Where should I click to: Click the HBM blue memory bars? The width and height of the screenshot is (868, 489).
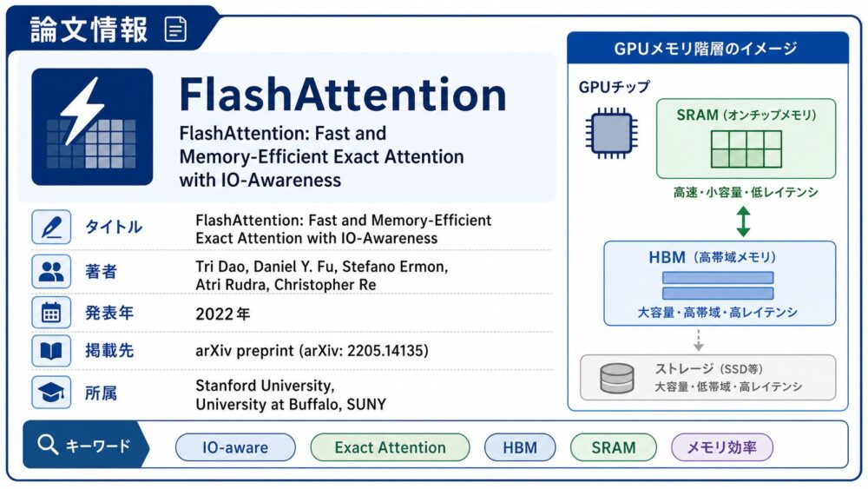[718, 285]
